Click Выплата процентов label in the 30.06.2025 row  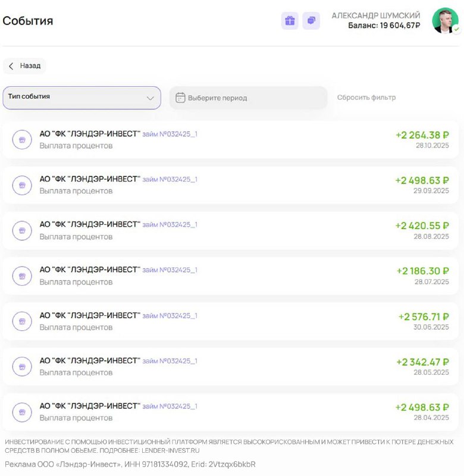pos(76,327)
